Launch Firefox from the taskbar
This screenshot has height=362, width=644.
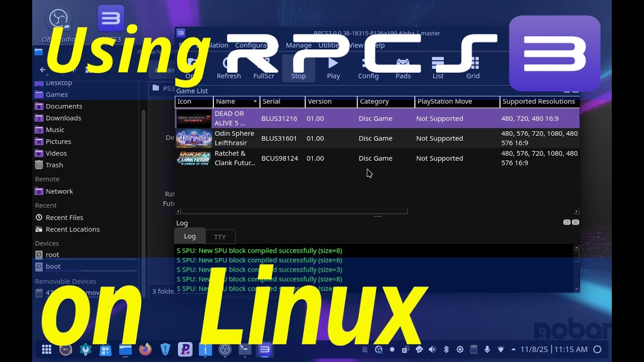[145, 349]
